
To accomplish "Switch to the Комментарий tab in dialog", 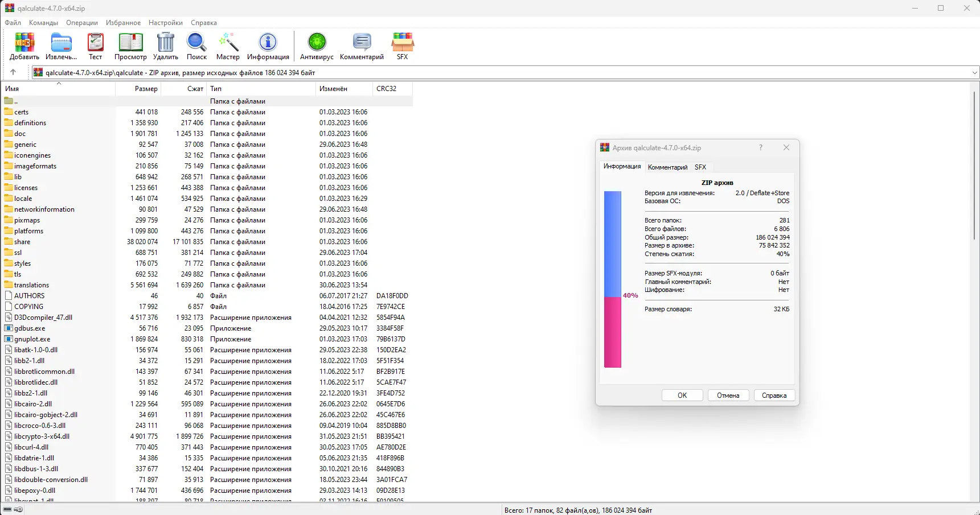I will [667, 167].
